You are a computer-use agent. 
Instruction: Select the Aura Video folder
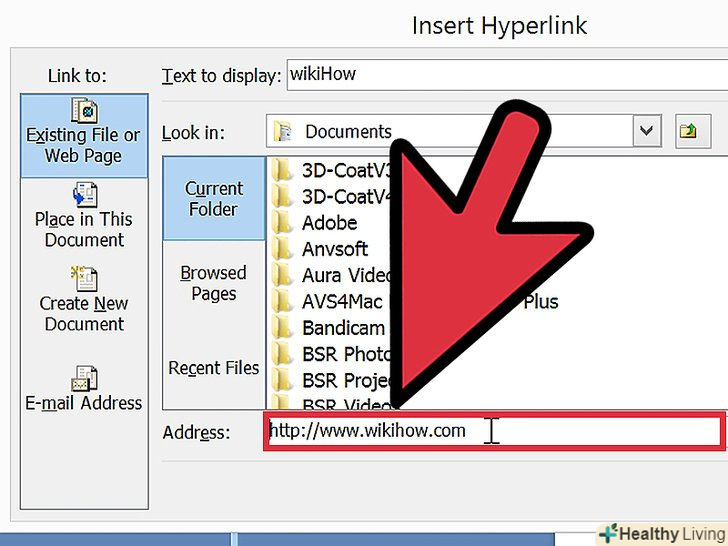click(x=332, y=275)
